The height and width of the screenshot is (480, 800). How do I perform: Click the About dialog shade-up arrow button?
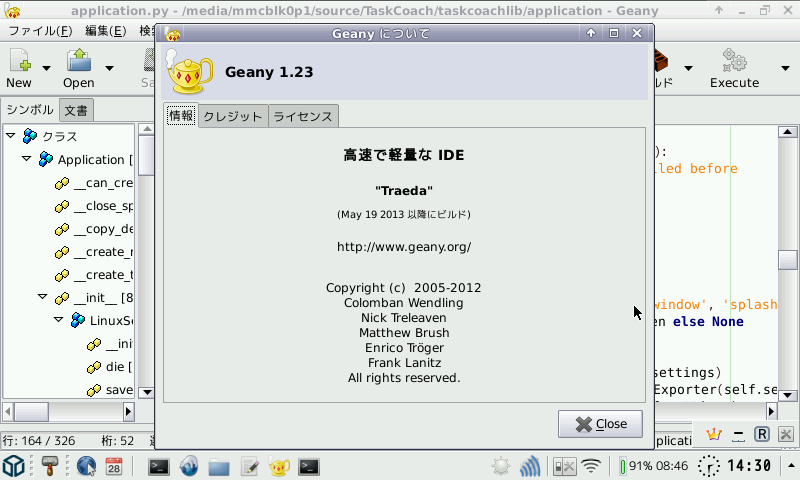pos(591,33)
